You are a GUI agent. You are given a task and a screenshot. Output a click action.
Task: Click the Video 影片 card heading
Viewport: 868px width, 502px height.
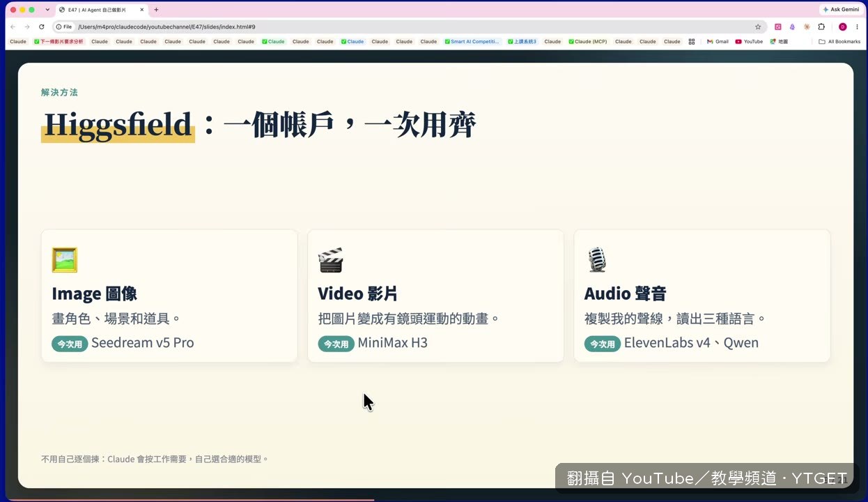point(357,294)
